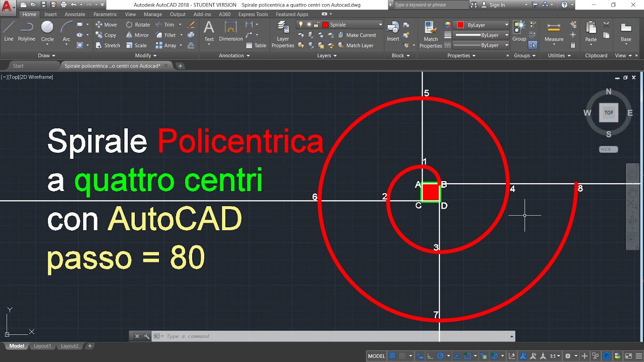
Task: Open the ByLayer linetype dropdown
Action: click(x=507, y=45)
